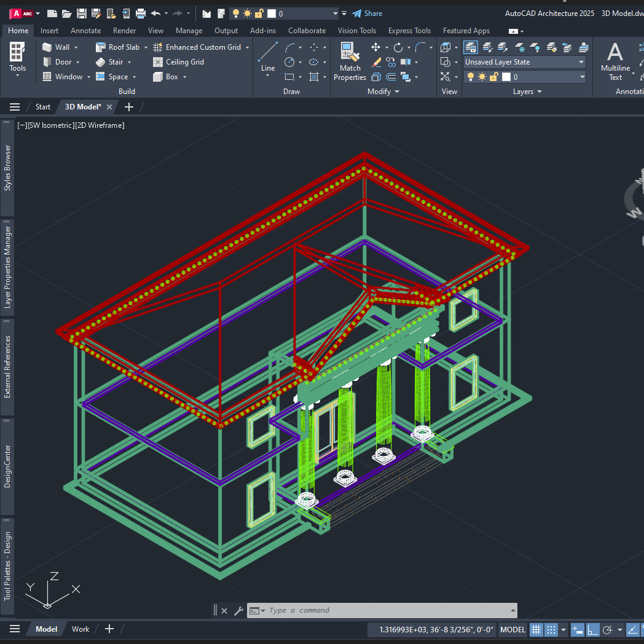Create a new drawing with the New icon
The width and height of the screenshot is (644, 644).
(x=52, y=14)
